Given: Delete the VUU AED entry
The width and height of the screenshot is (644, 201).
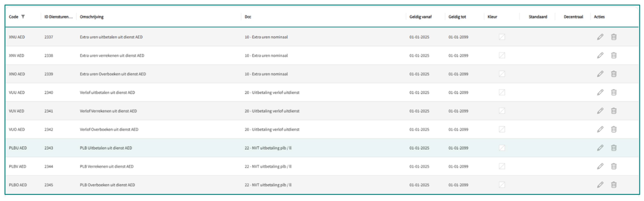Looking at the screenshot, I should 614,93.
